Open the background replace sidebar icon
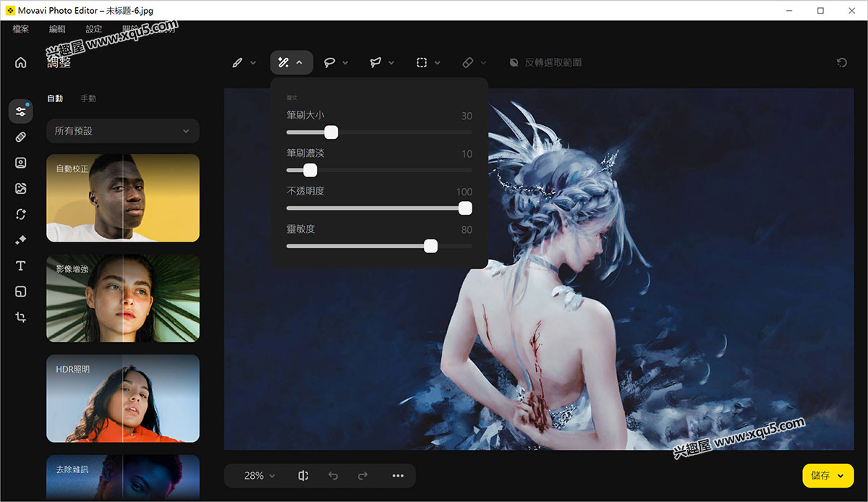868x502 pixels. pos(20,188)
